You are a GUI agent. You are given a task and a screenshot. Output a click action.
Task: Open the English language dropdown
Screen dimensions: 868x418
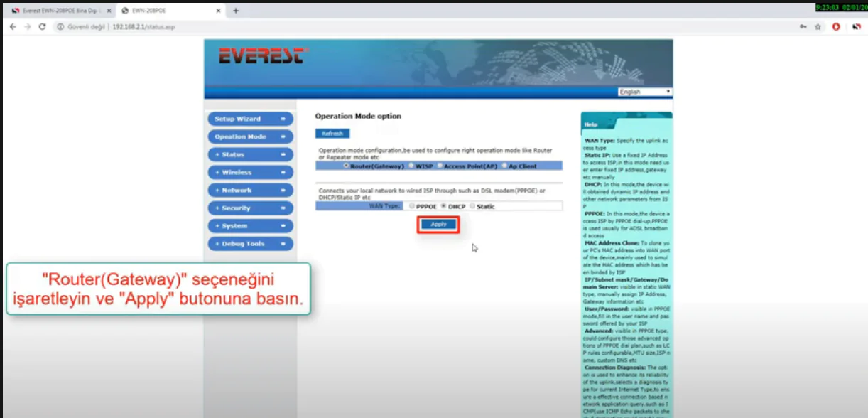(x=644, y=92)
